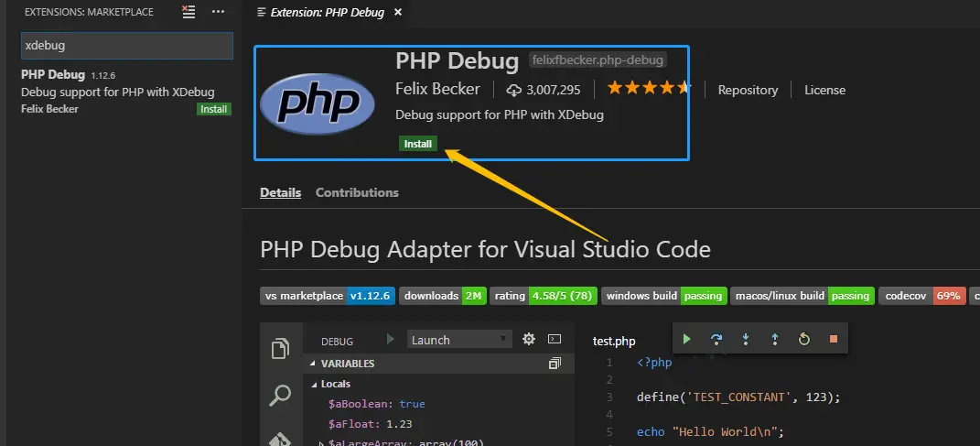Open PHP Debug item in search results
The image size is (980, 446).
coord(126,92)
